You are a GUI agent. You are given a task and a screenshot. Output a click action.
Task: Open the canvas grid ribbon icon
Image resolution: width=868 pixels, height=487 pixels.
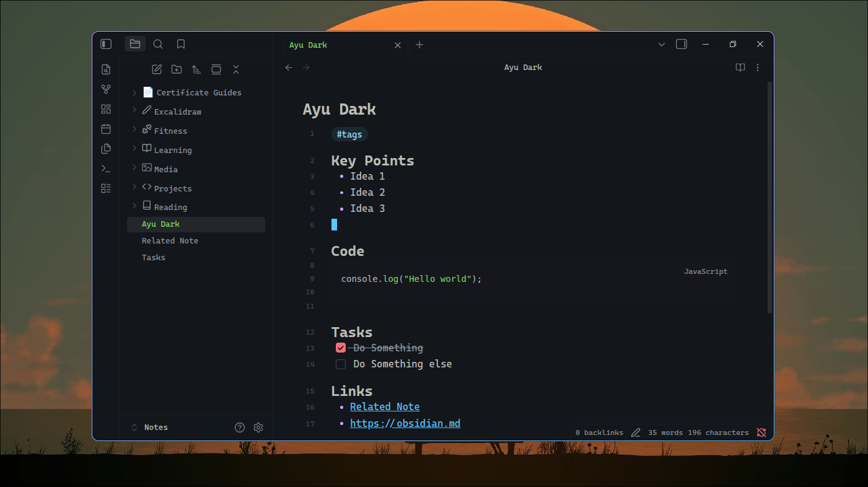[106, 109]
